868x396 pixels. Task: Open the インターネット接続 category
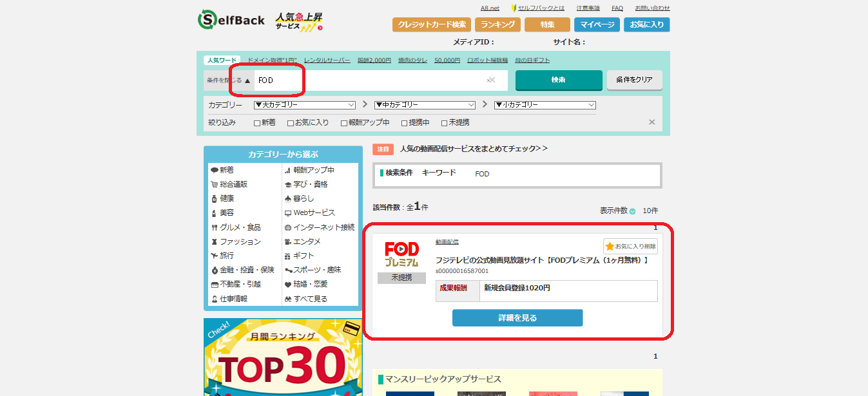pos(320,227)
